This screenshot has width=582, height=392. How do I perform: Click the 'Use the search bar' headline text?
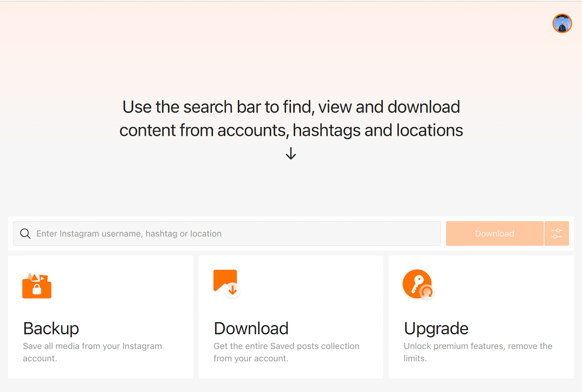(291, 118)
